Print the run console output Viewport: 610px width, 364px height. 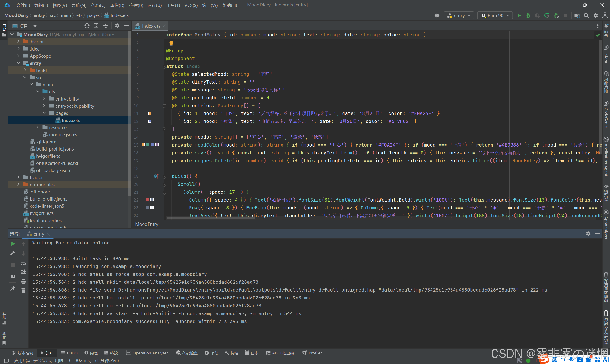click(23, 281)
